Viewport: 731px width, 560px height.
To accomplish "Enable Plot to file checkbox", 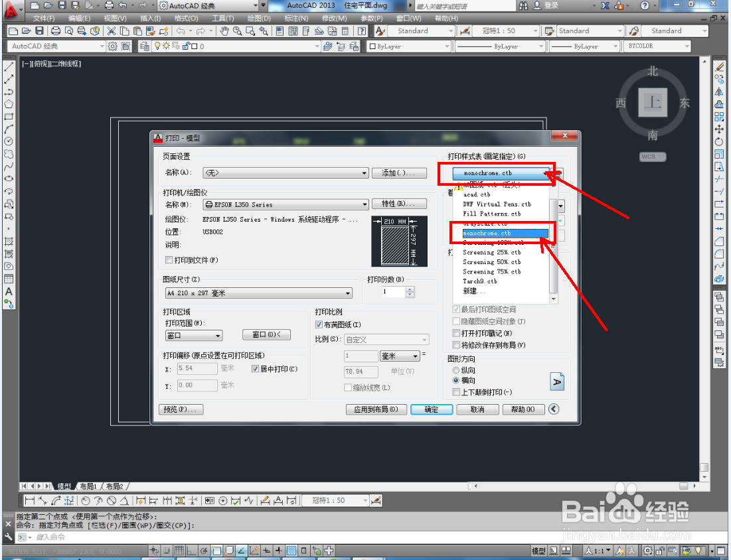I will (169, 260).
